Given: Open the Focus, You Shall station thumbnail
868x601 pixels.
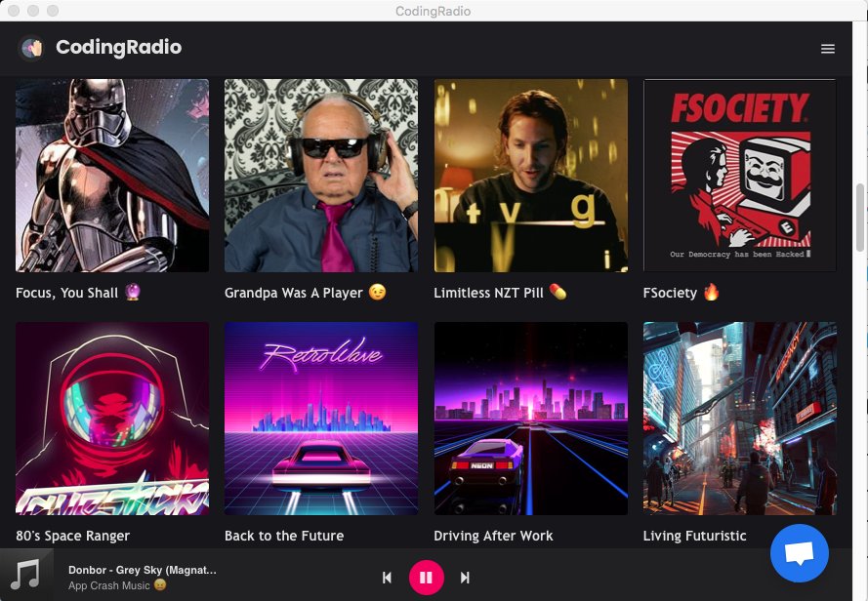Looking at the screenshot, I should [112, 176].
